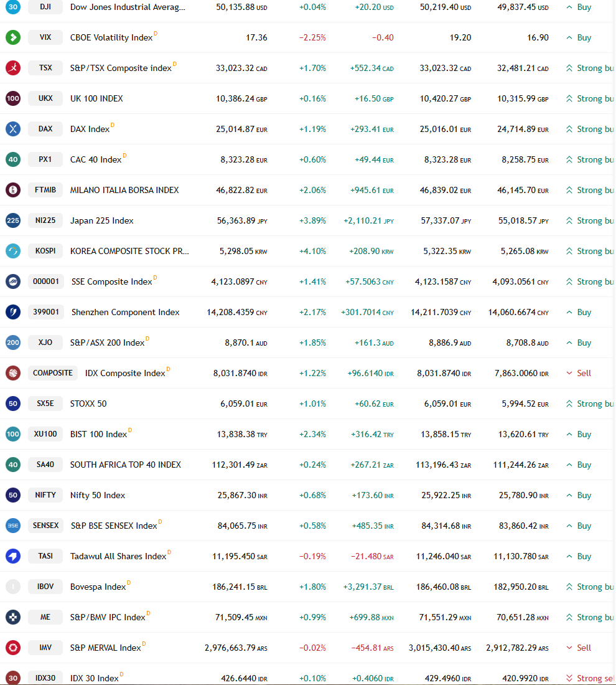Viewport: 616px width, 685px height.
Task: Click the XU100 logo icon
Action: click(x=13, y=434)
